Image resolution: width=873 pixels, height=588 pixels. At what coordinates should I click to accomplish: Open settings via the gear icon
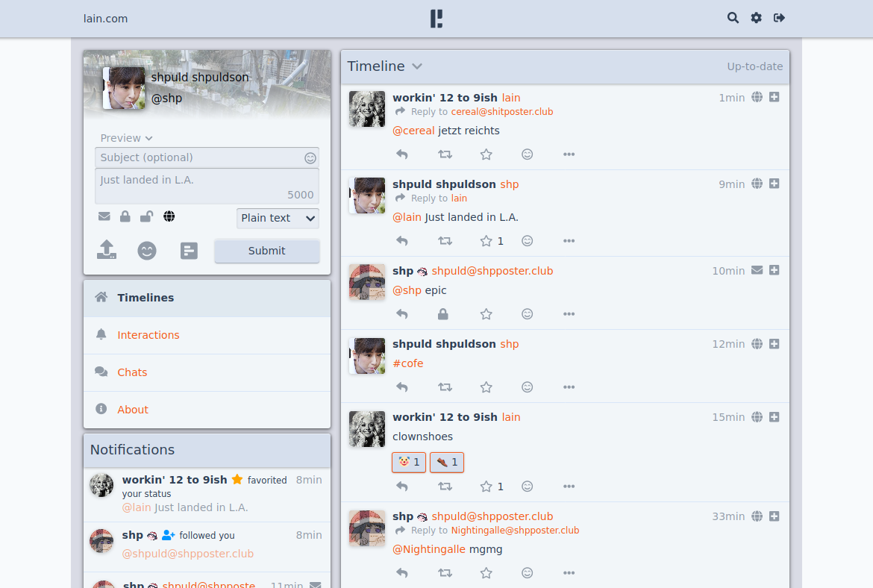click(756, 18)
